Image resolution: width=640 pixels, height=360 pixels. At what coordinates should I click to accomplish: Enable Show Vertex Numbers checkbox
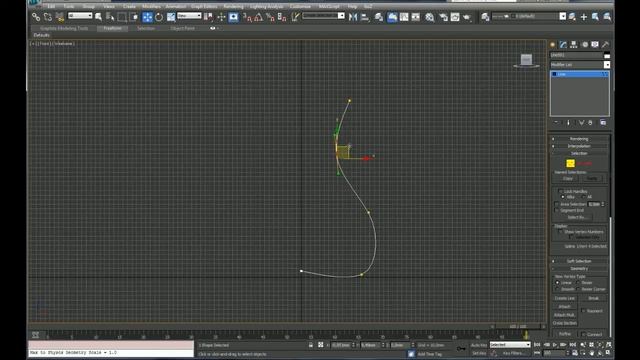[560, 231]
